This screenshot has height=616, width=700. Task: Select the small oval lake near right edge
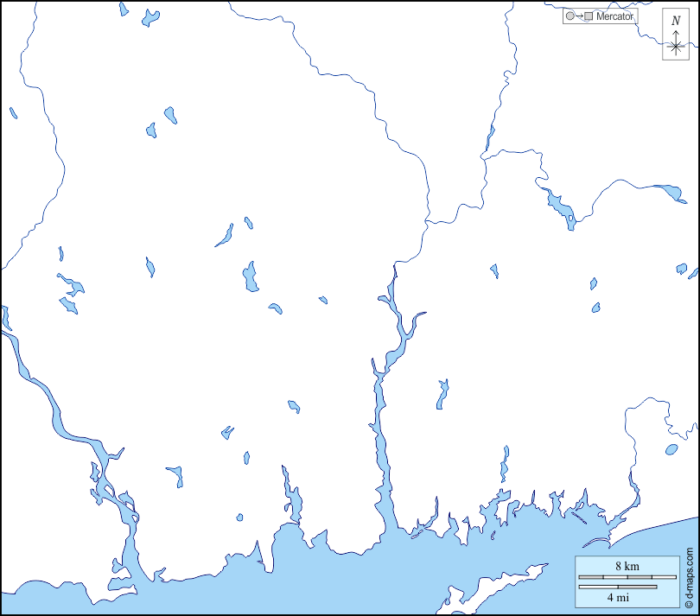pyautogui.click(x=671, y=449)
